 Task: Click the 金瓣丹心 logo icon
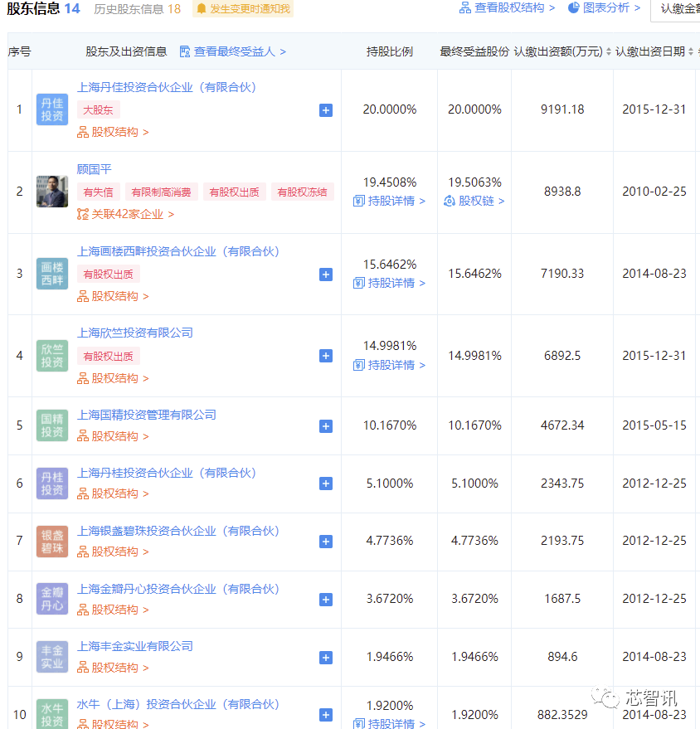pos(51,599)
